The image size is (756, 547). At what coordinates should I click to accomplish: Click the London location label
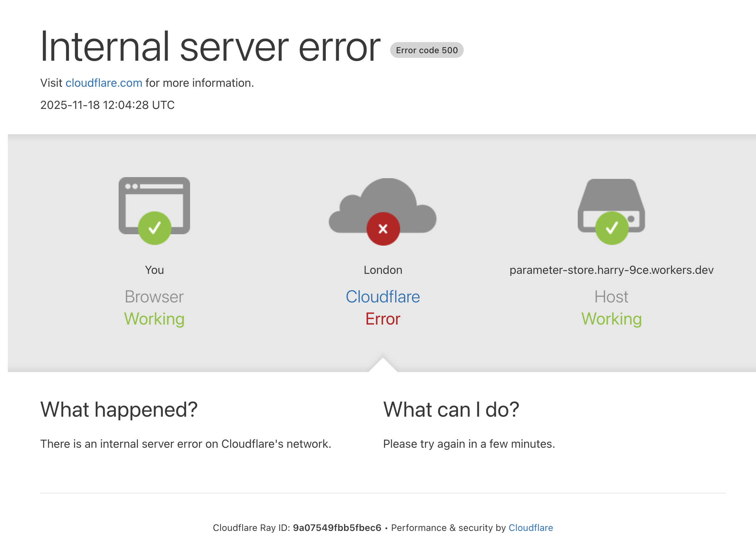coord(383,270)
